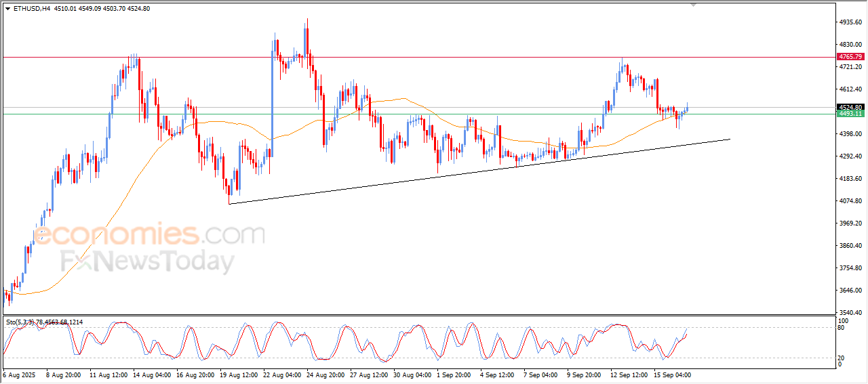Click the 14 Aug 04:00 time label
Viewport: 868px width, 384px height.
tap(151, 375)
